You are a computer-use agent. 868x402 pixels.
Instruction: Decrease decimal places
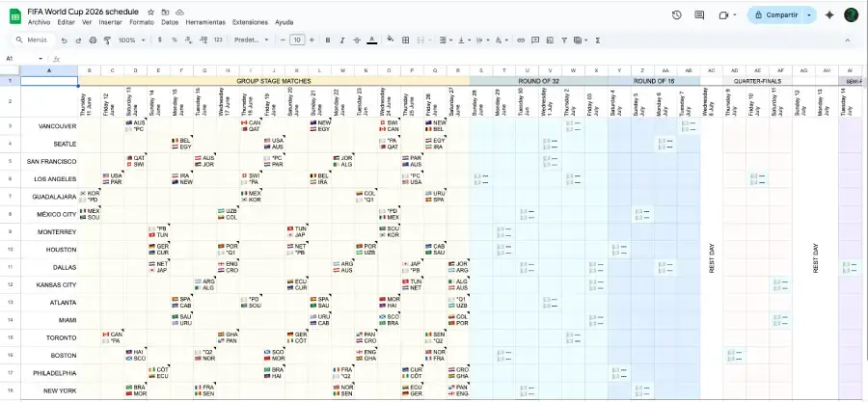[189, 40]
